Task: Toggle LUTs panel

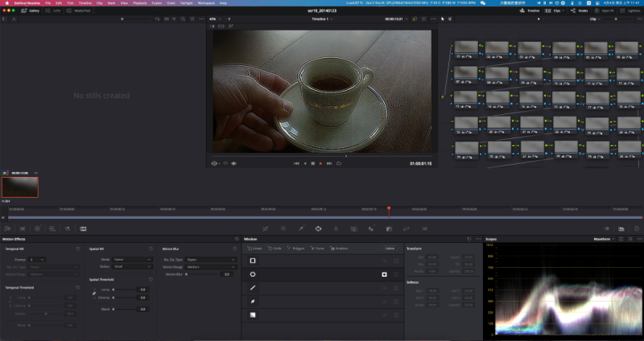Action: pyautogui.click(x=53, y=10)
